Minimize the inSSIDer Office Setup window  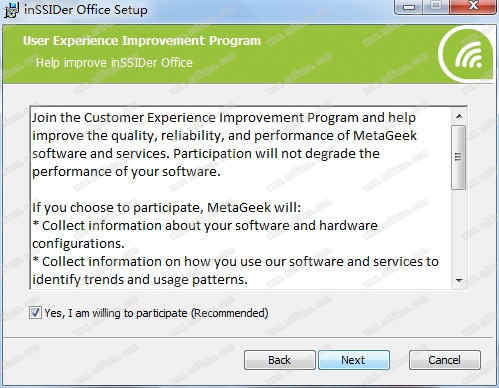tap(409, 7)
